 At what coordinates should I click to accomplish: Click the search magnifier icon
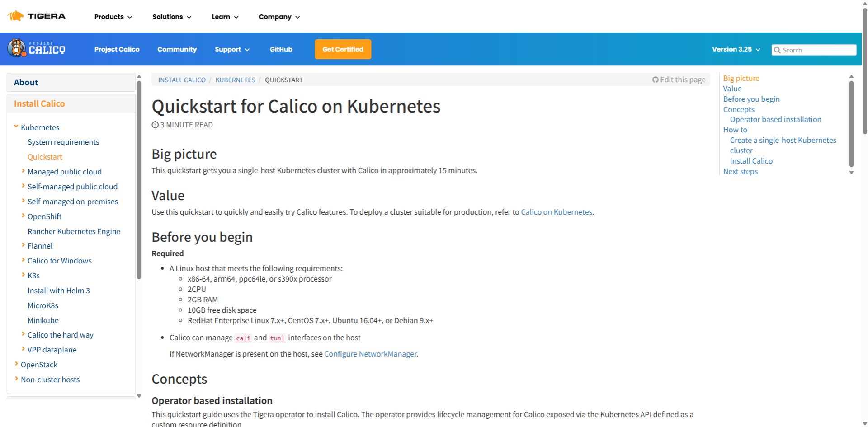[777, 50]
